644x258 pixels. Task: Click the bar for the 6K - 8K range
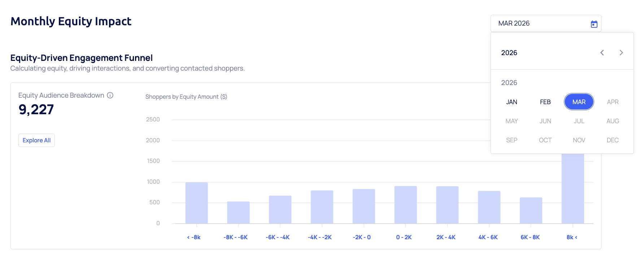pyautogui.click(x=531, y=210)
